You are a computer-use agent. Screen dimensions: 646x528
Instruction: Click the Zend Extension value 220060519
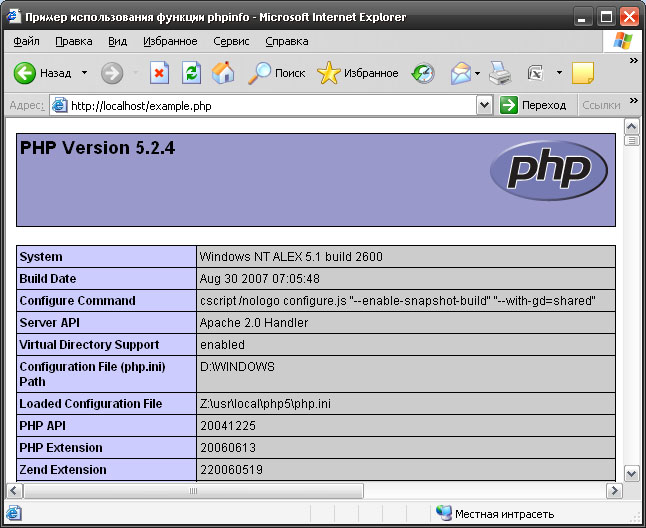(231, 470)
